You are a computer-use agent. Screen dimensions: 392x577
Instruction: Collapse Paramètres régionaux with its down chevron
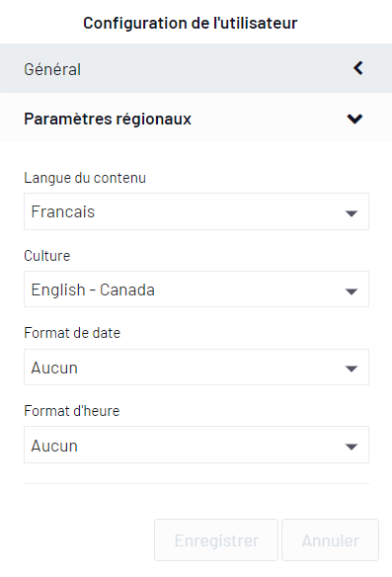(x=354, y=119)
